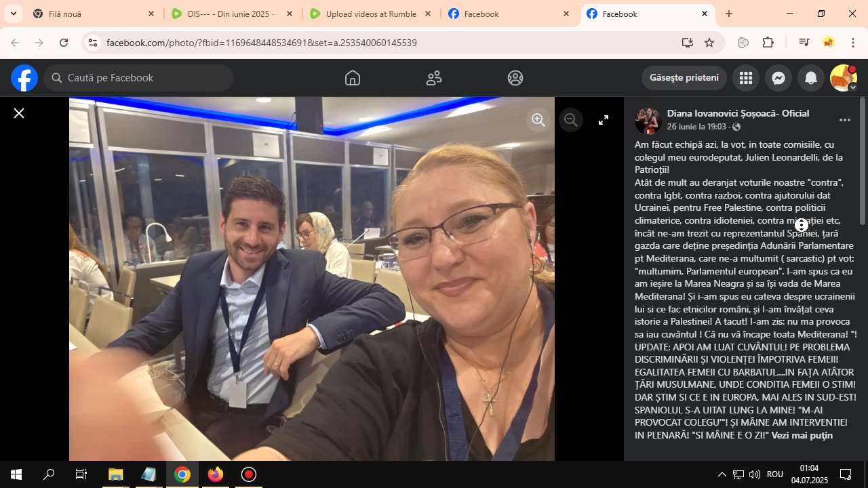Screen dimensions: 868x488
Task: Open the Windows notification center
Action: pyautogui.click(x=846, y=474)
